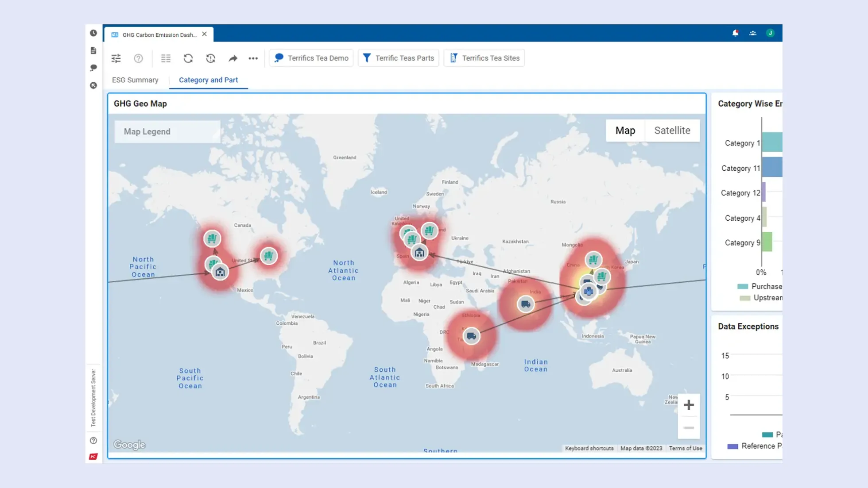The width and height of the screenshot is (868, 488).
Task: Zoom in the map with plus
Action: 688,405
